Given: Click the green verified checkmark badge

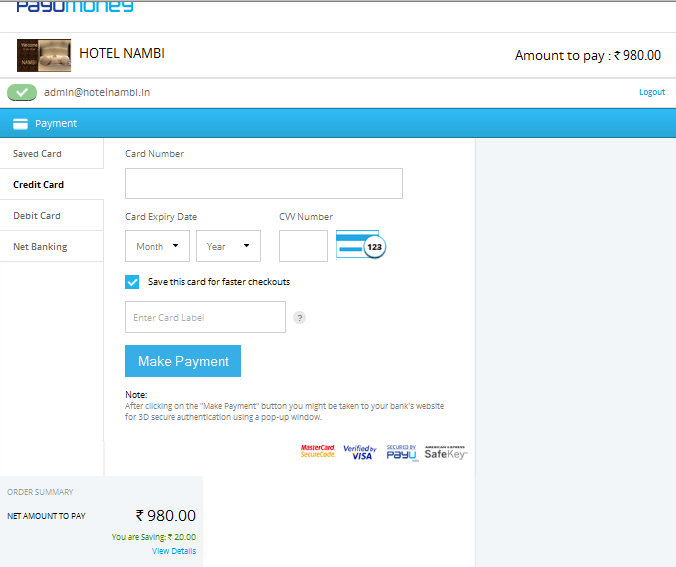Looking at the screenshot, I should tap(22, 92).
